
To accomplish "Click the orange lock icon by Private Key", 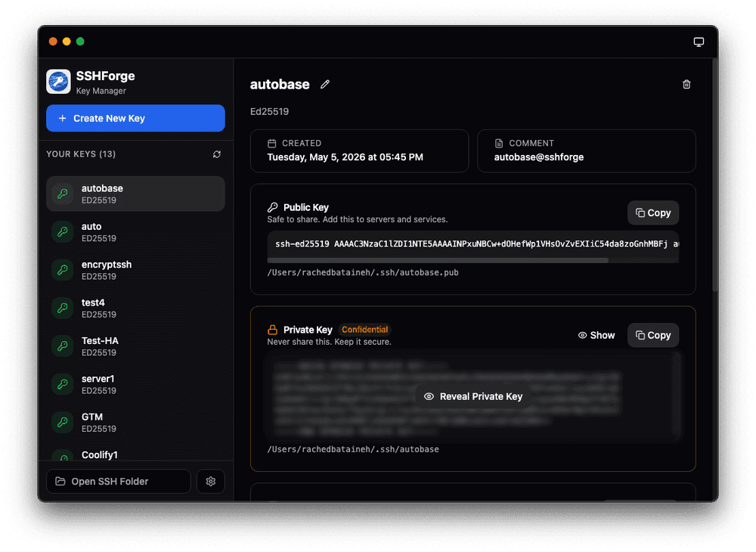I will point(272,330).
